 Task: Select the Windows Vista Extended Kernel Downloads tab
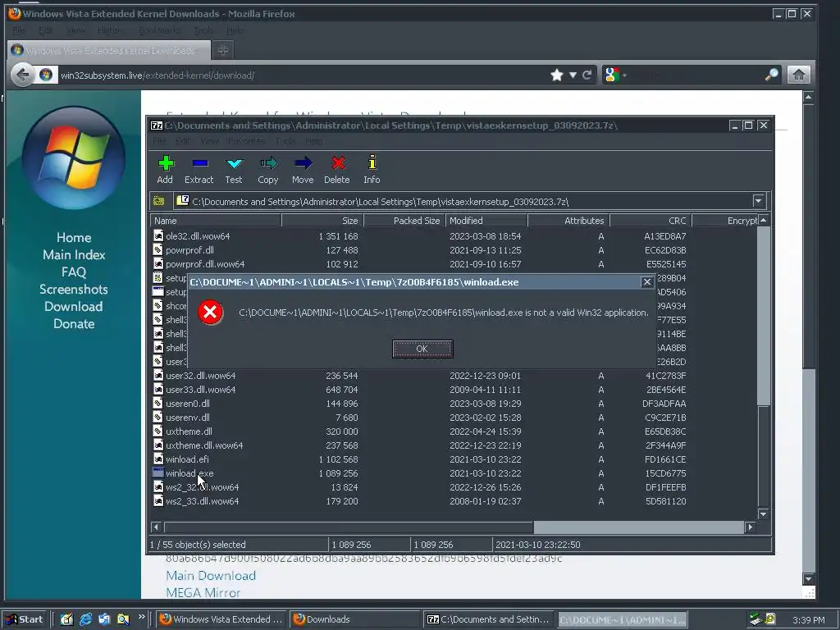[110, 50]
